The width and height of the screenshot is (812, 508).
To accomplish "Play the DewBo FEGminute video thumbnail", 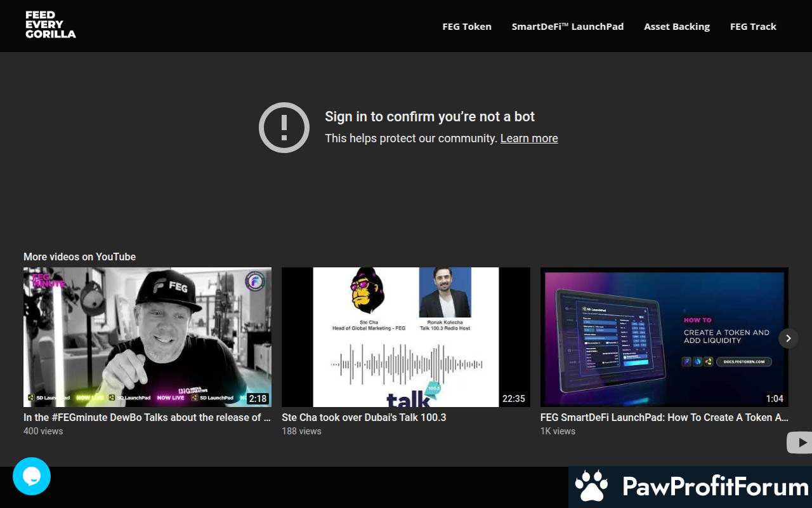I will click(x=147, y=337).
